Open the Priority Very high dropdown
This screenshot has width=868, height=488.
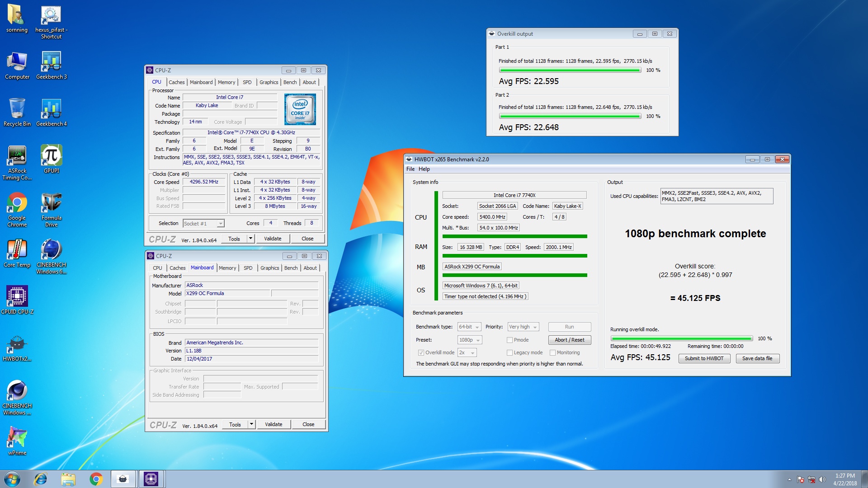pyautogui.click(x=523, y=327)
